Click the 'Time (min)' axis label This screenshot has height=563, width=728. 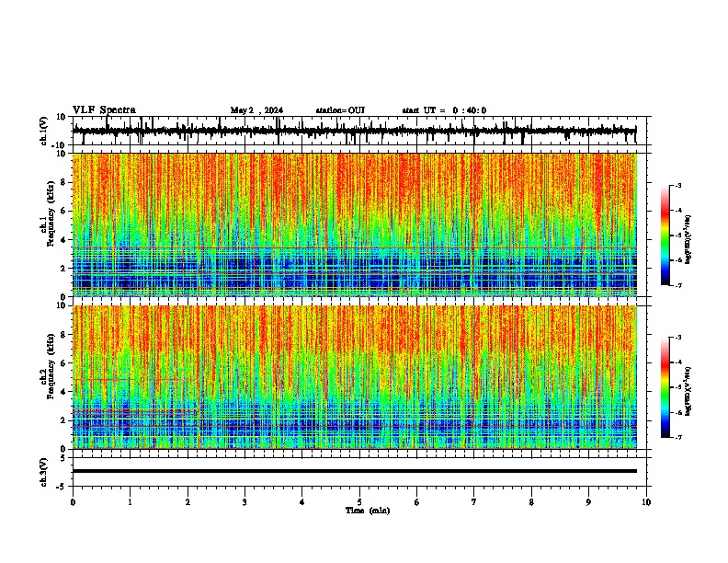tap(368, 511)
